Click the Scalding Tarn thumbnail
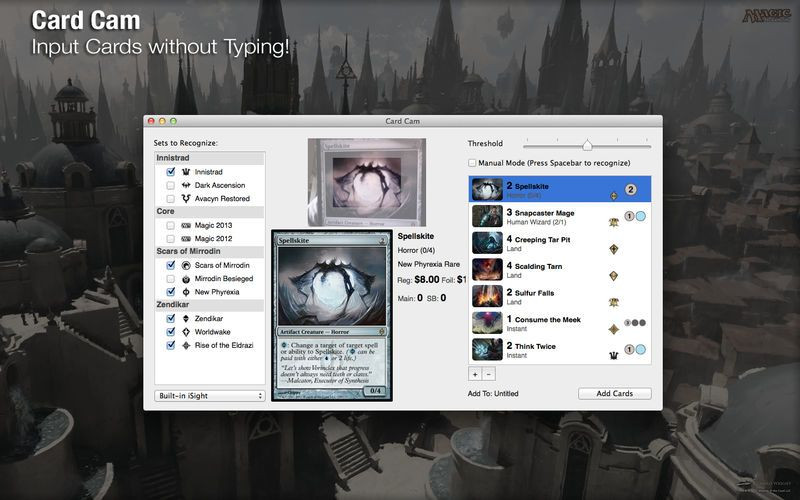 (x=487, y=269)
